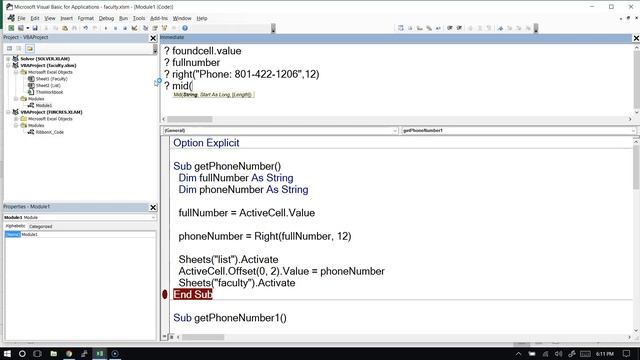640x360 pixels.
Task: Switch to Categorized properties tab
Action: tap(40, 227)
